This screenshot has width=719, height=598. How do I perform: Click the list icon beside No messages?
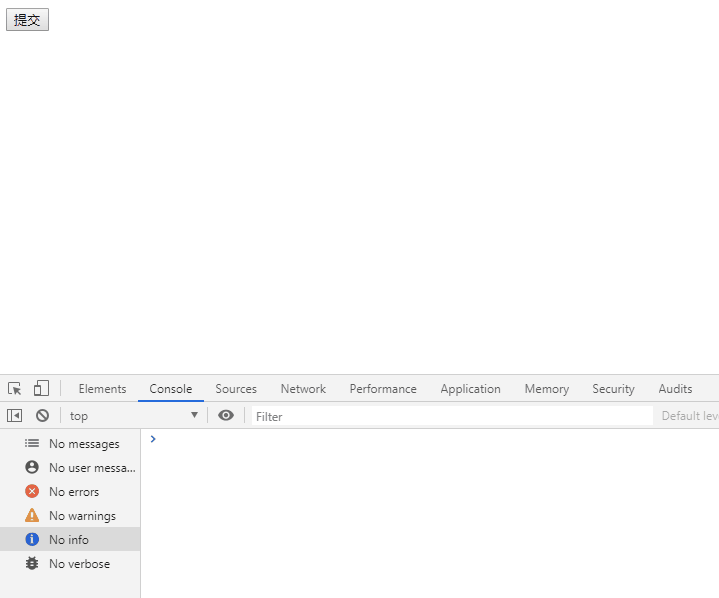point(32,443)
